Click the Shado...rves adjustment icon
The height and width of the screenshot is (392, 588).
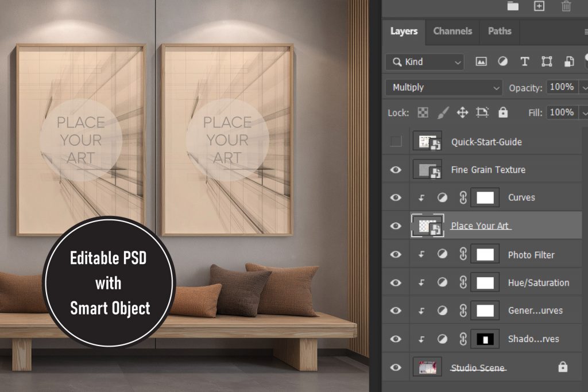point(442,339)
